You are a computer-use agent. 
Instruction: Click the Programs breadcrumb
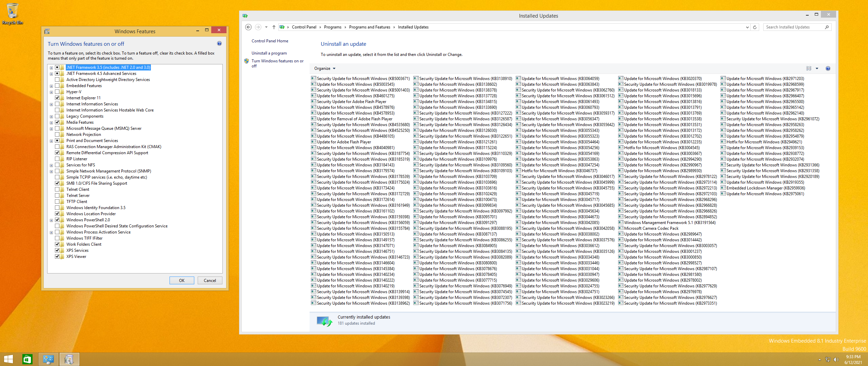pyautogui.click(x=333, y=27)
